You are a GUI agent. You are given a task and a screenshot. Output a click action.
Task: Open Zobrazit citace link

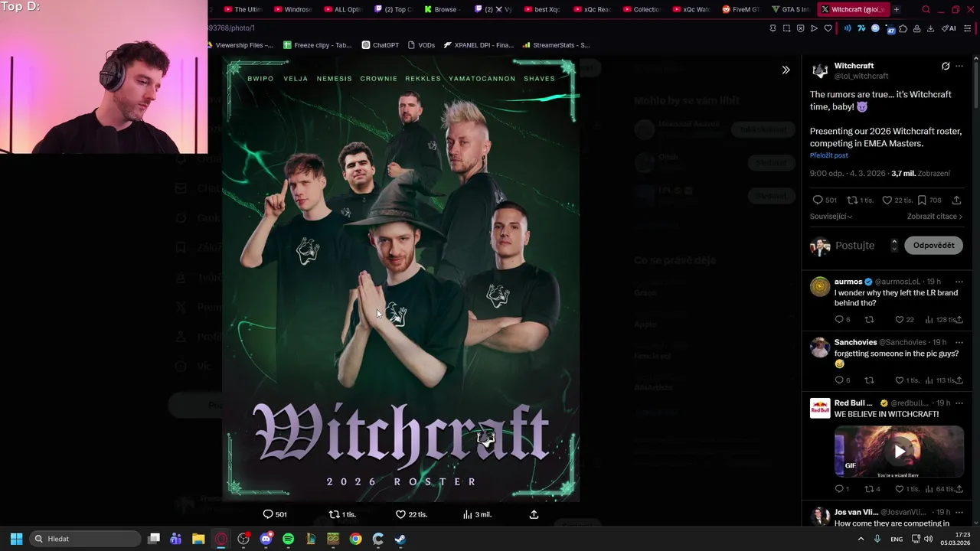coord(935,217)
